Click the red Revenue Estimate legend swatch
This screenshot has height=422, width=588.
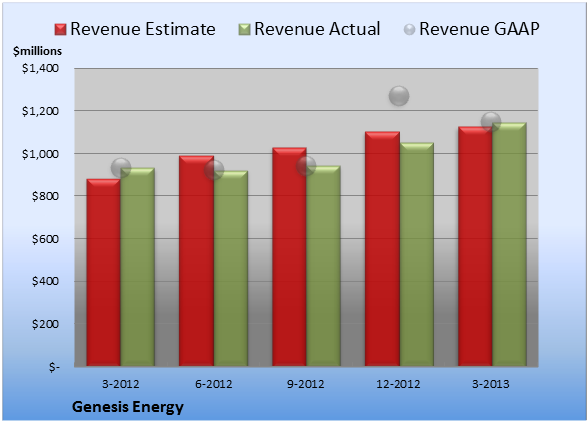coord(60,29)
